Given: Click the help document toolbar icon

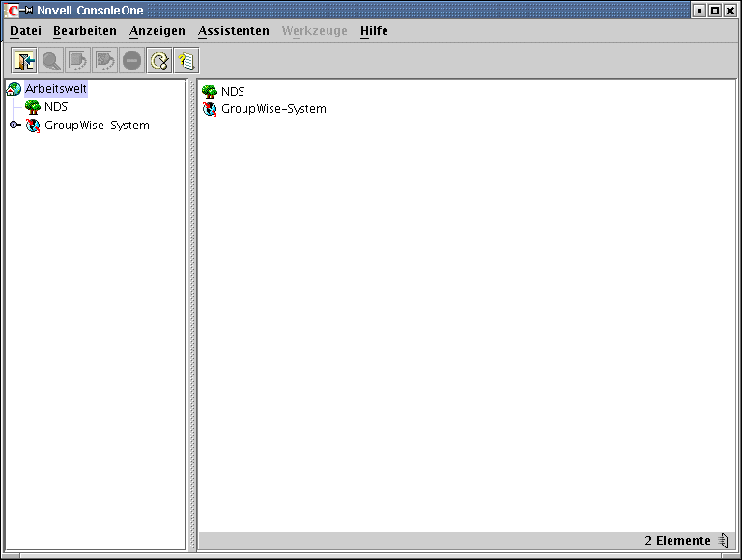Looking at the screenshot, I should click(186, 61).
